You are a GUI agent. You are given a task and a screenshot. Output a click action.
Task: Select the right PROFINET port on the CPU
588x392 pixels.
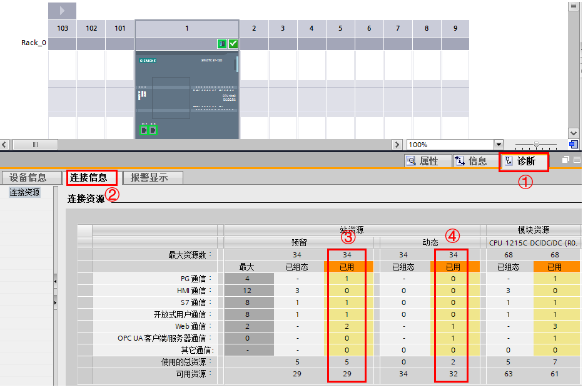pyautogui.click(x=153, y=130)
